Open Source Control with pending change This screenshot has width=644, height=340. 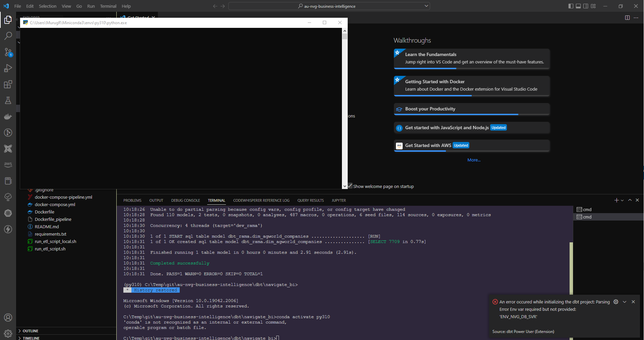(8, 53)
